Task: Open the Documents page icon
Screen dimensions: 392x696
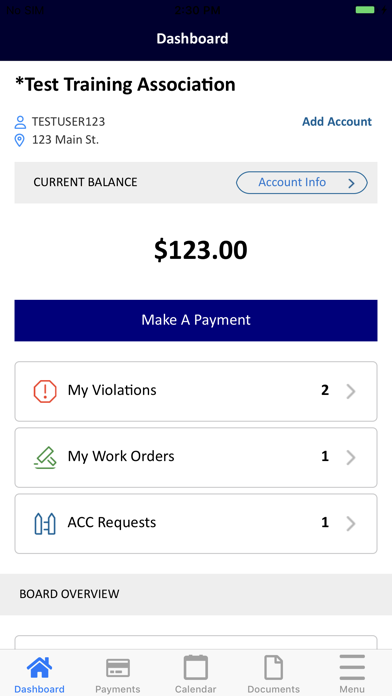Action: click(x=273, y=667)
